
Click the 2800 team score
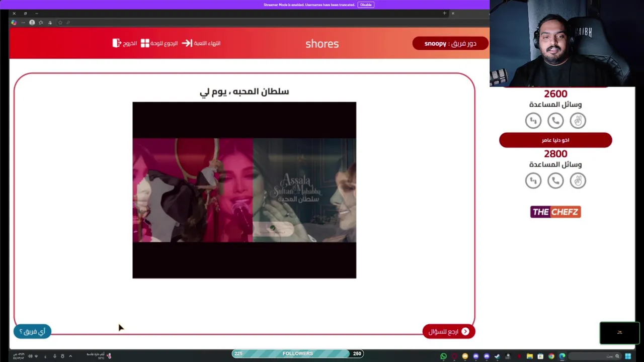[x=555, y=154]
